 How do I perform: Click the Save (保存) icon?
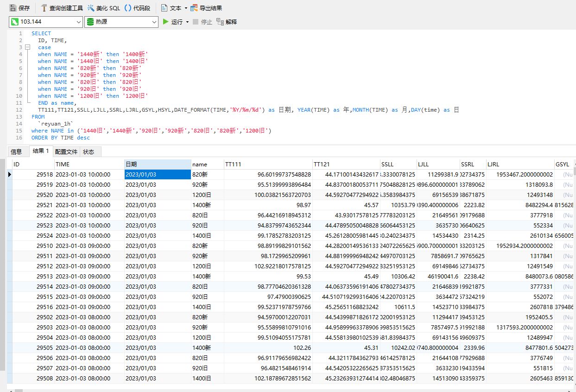click(x=13, y=8)
